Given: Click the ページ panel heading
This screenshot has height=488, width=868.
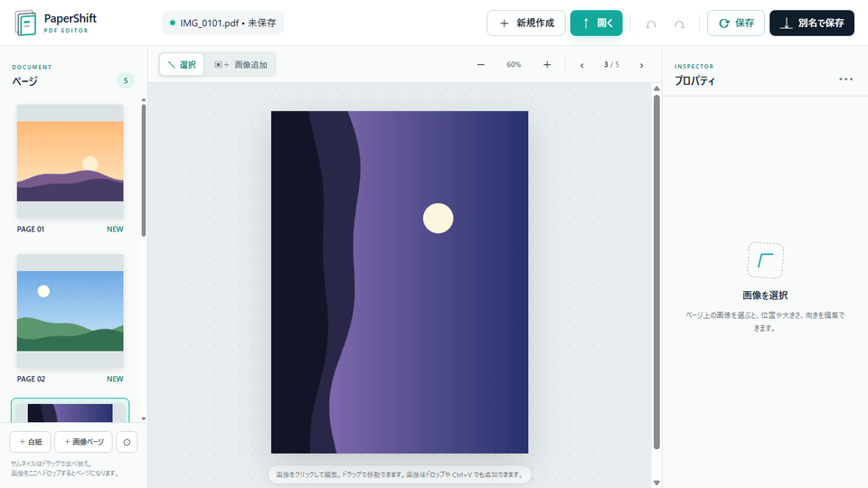Looking at the screenshot, I should tap(25, 81).
